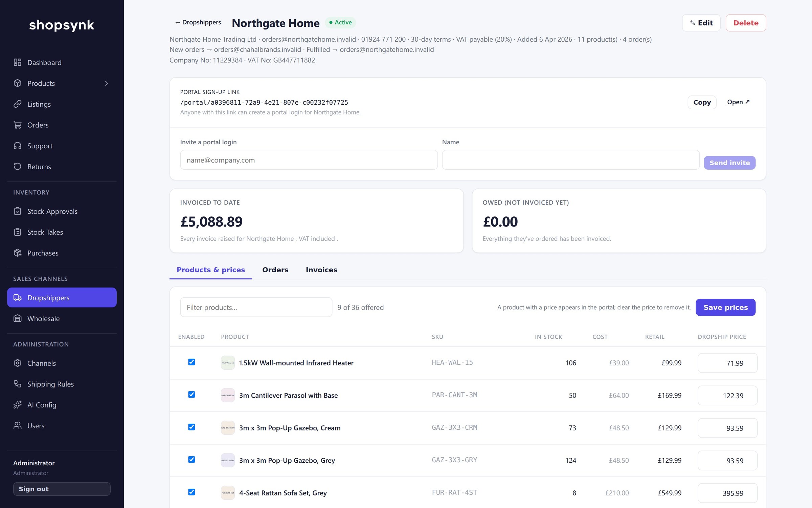This screenshot has height=508, width=812.
Task: Click the £5,088.89 invoiced amount
Action: (211, 222)
